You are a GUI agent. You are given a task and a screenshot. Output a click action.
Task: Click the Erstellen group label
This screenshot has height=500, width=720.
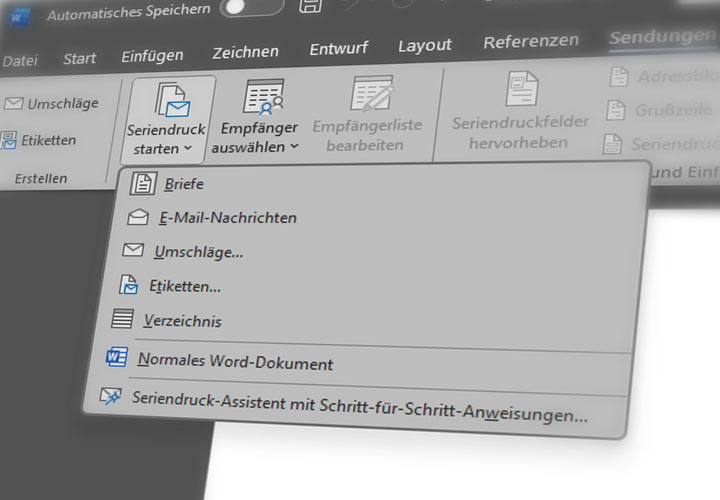pos(41,178)
